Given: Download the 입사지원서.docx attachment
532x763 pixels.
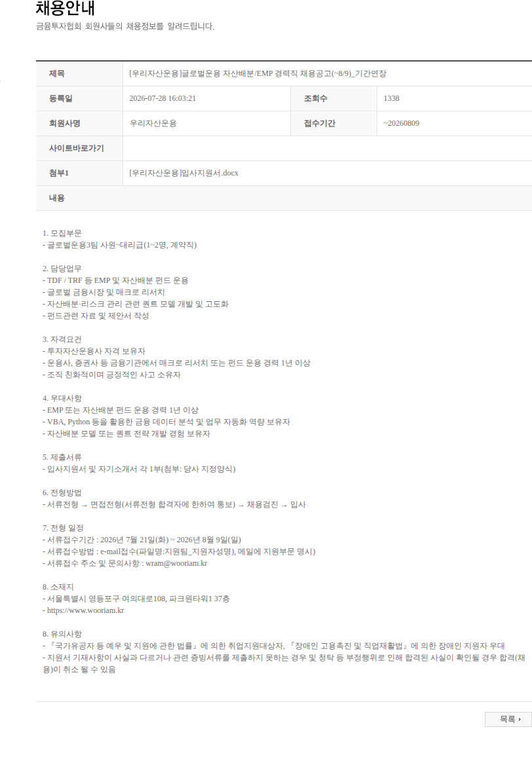Looking at the screenshot, I should coord(183,174).
